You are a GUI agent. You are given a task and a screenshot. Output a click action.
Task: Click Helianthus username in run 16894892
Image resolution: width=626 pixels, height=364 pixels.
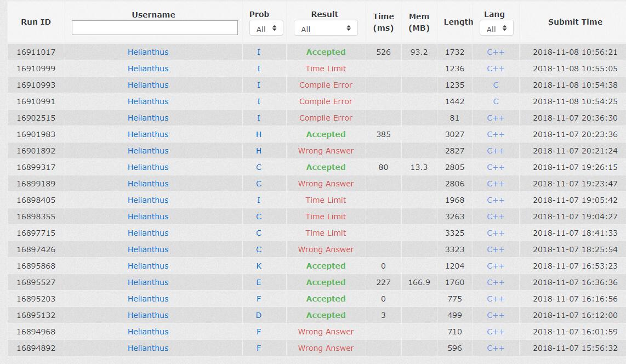pos(148,348)
